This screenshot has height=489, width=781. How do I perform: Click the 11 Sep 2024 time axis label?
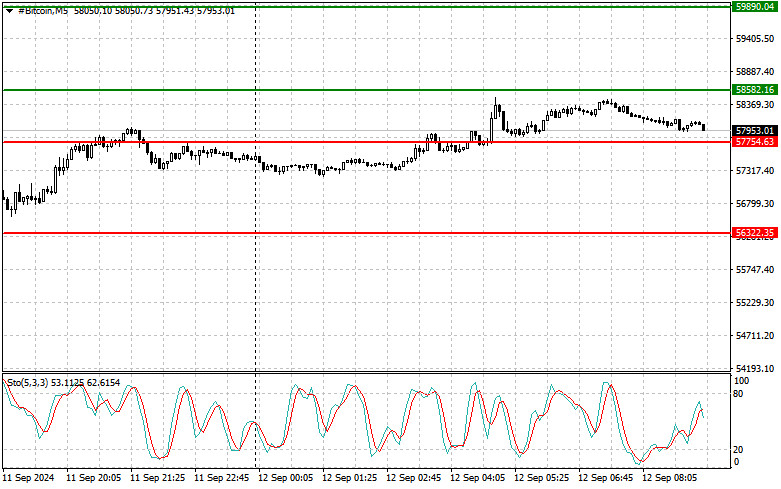pyautogui.click(x=28, y=478)
